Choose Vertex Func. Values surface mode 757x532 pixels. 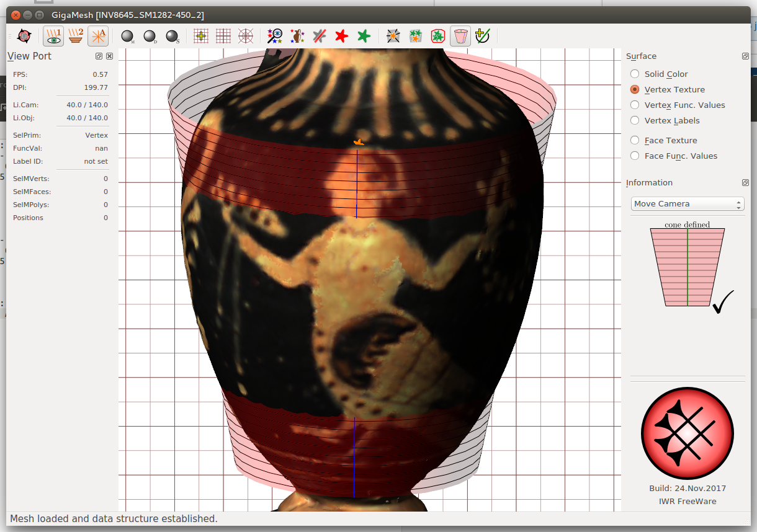(x=678, y=105)
